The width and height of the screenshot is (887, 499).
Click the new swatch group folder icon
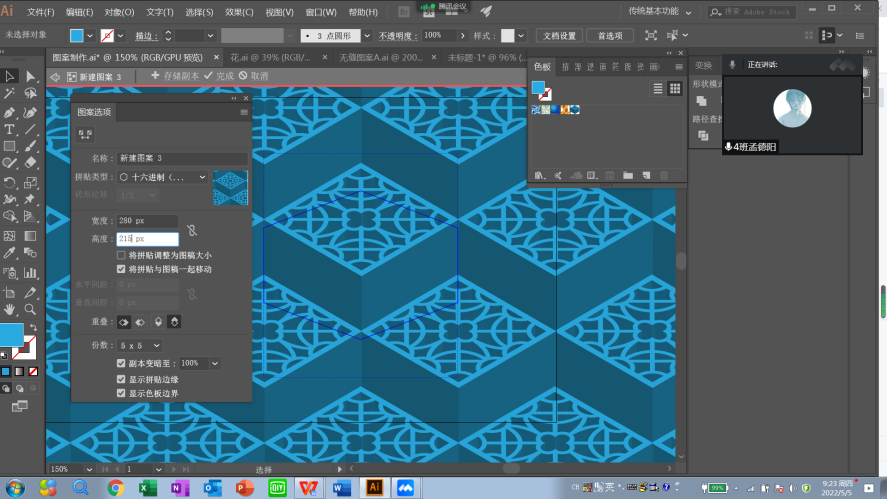[628, 176]
